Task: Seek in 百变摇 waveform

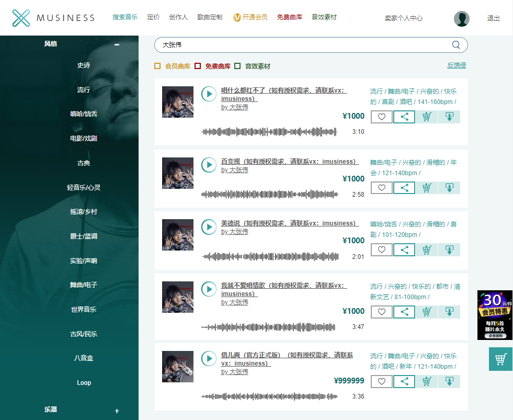Action: (270, 195)
